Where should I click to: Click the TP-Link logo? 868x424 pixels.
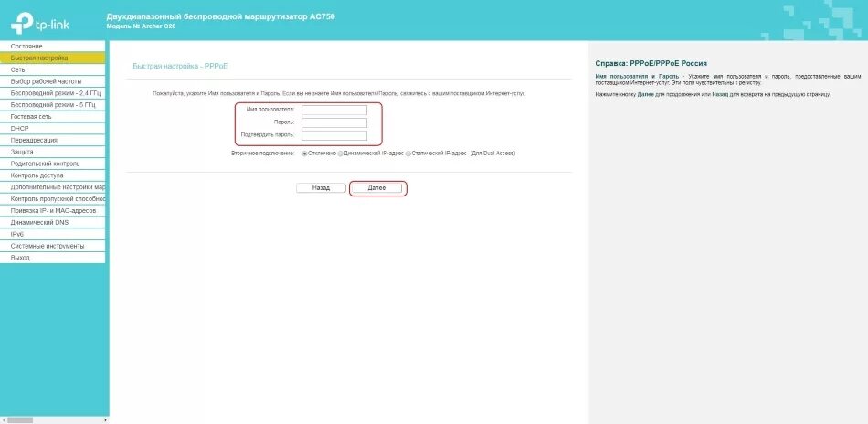pos(40,23)
